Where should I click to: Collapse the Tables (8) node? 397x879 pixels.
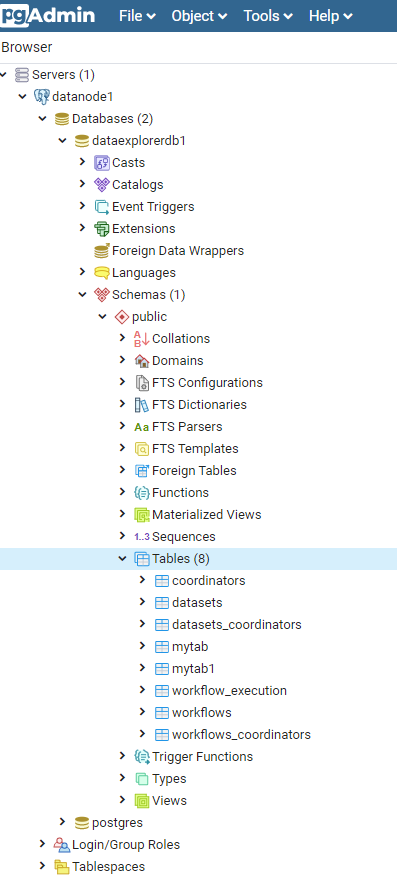(x=123, y=558)
